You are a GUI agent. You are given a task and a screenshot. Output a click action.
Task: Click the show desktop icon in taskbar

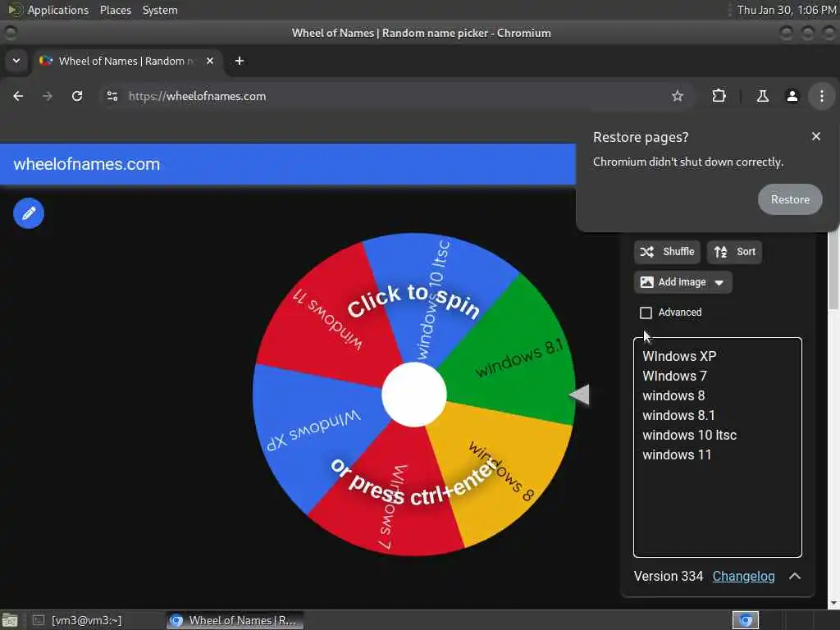[x=10, y=620]
